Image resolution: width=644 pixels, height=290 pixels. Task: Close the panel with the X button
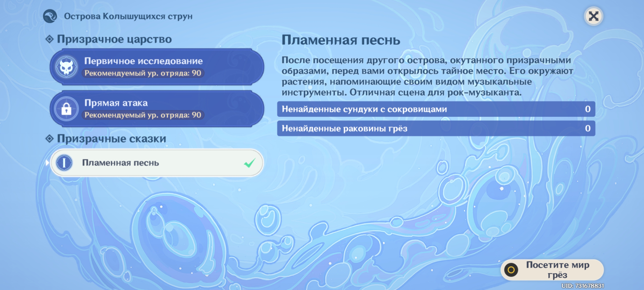(x=593, y=16)
